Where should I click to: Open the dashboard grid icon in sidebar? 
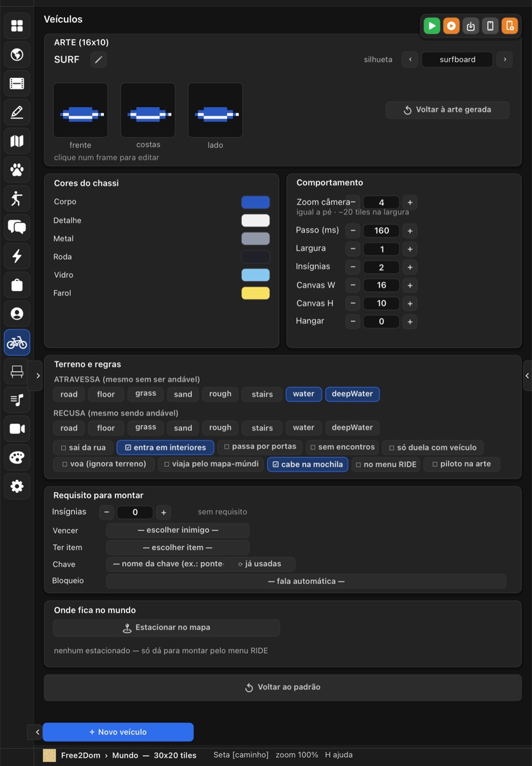pyautogui.click(x=17, y=26)
